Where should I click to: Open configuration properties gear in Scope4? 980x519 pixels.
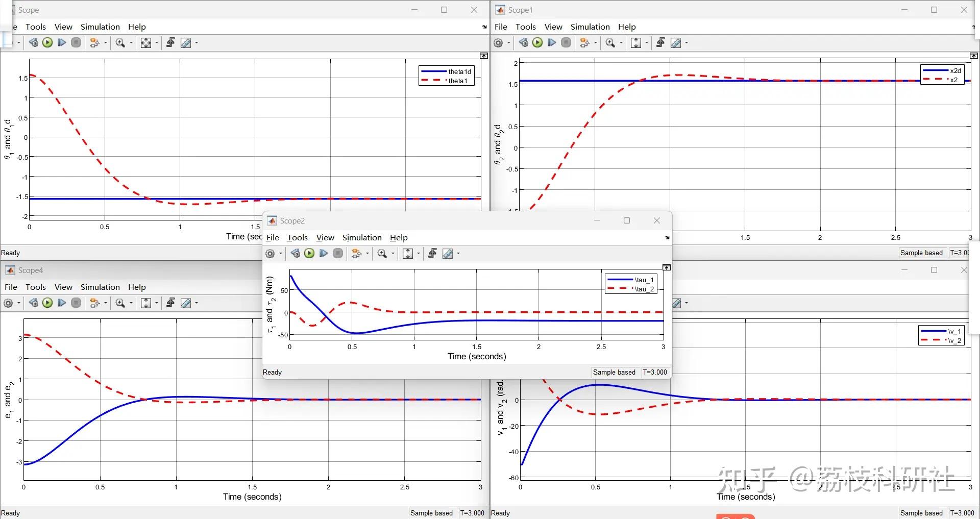pyautogui.click(x=9, y=303)
